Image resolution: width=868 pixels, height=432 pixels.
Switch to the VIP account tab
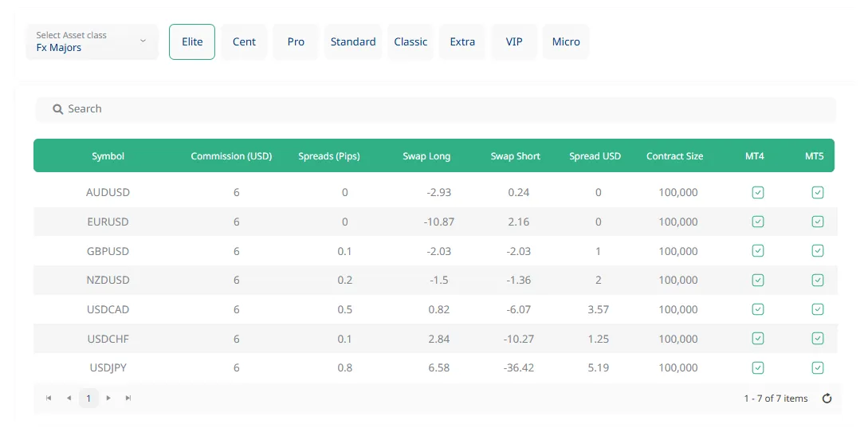(x=514, y=41)
